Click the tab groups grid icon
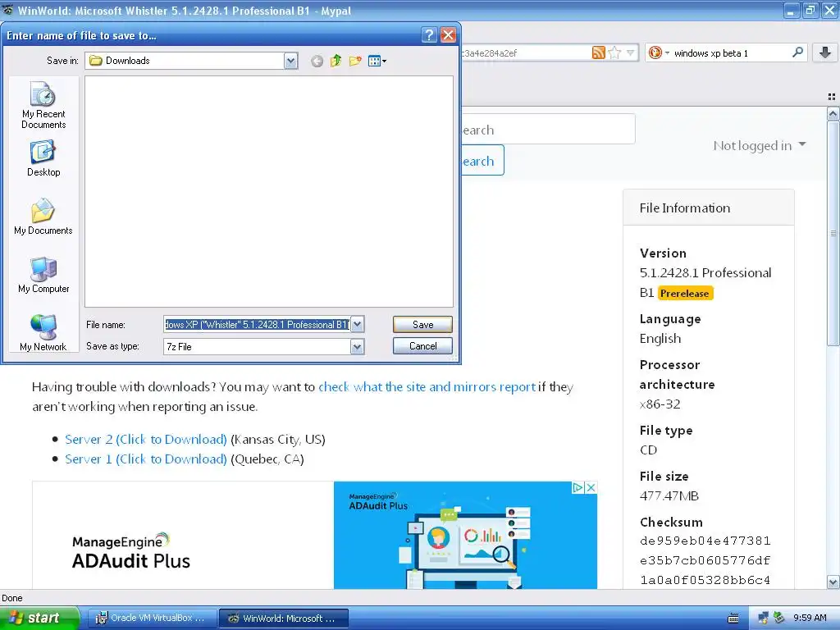The image size is (840, 630). click(x=832, y=97)
